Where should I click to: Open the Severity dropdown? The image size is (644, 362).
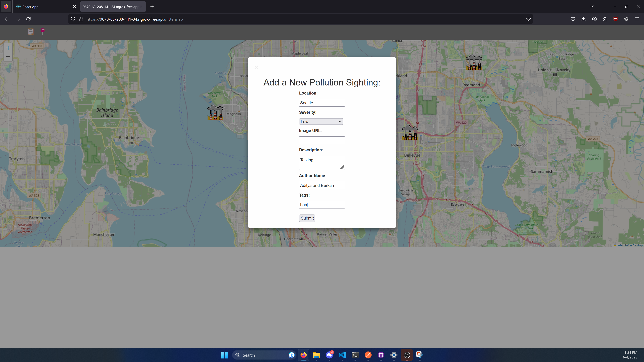click(321, 122)
